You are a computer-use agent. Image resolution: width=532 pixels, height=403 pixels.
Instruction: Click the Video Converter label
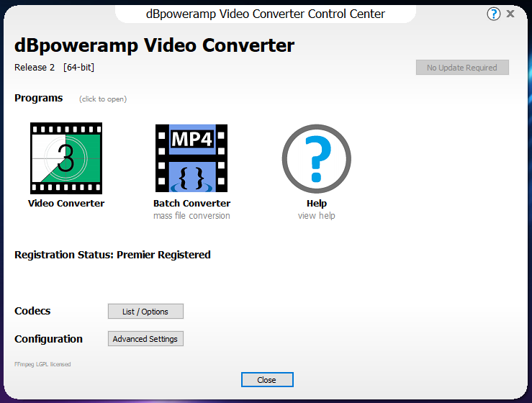click(66, 203)
